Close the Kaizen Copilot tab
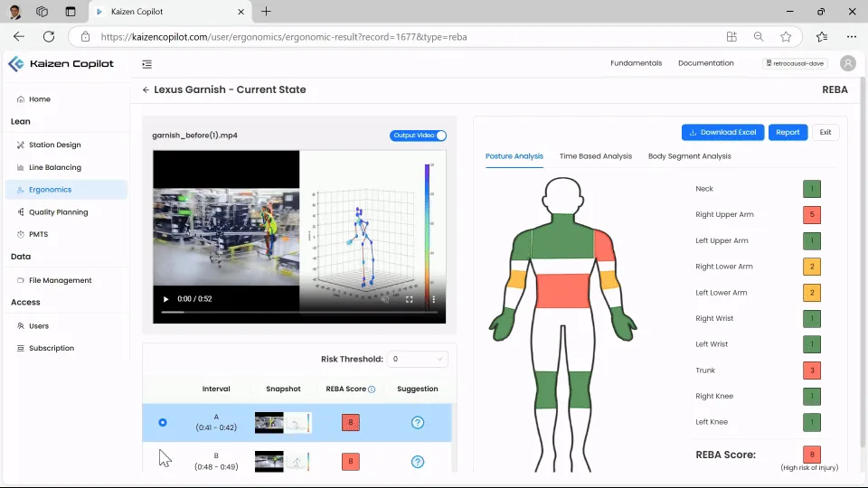868x488 pixels. click(241, 12)
